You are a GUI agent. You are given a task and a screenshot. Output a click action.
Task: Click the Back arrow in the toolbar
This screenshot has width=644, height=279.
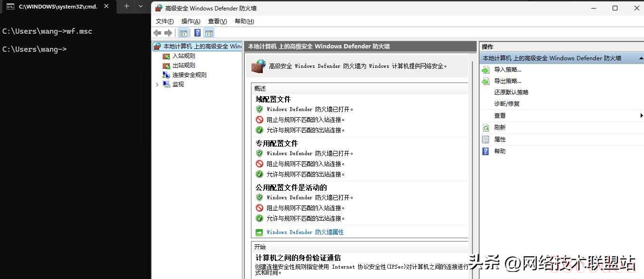coord(157,33)
